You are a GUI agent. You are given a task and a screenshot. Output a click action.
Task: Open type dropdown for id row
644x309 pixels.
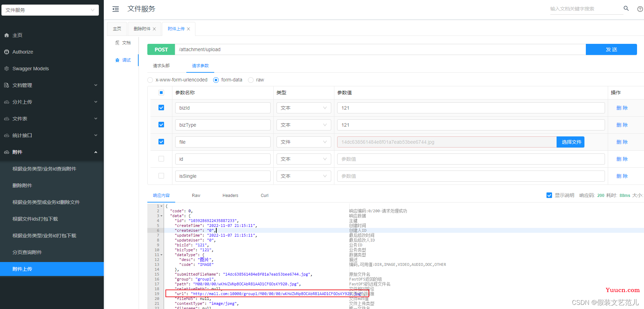304,159
